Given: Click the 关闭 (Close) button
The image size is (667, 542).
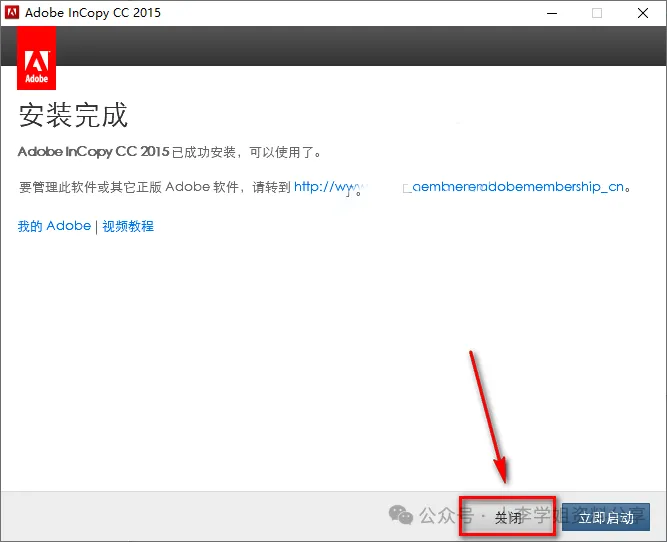Looking at the screenshot, I should [x=507, y=516].
